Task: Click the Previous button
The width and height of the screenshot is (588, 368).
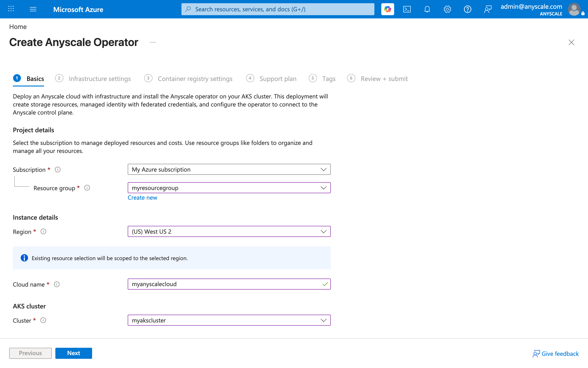Action: click(x=30, y=353)
